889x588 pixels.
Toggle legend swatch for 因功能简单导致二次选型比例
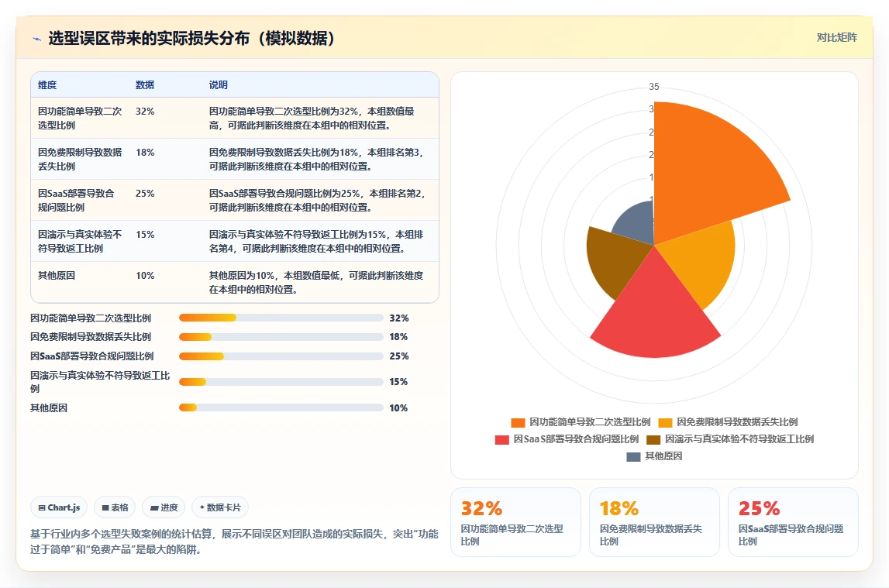(518, 422)
